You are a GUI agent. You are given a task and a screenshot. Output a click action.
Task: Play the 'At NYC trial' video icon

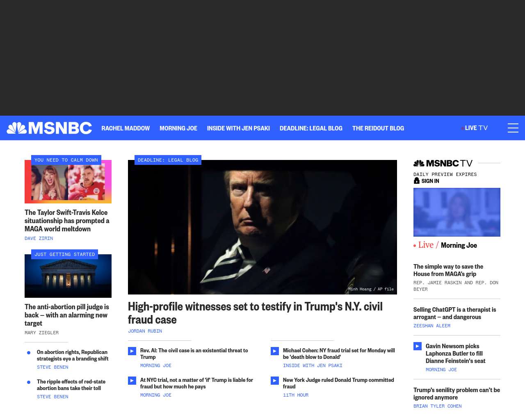[132, 381]
